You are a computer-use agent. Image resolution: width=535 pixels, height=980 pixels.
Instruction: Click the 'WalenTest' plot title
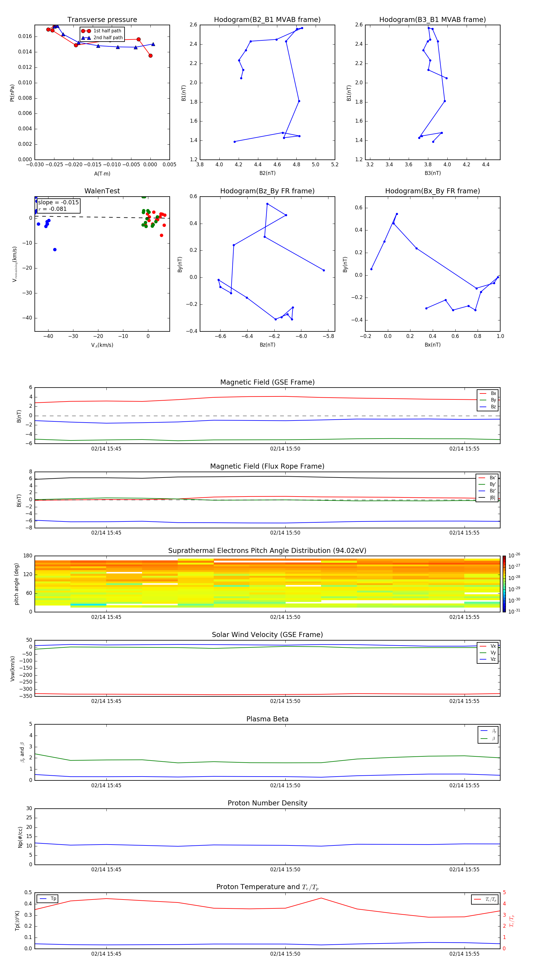102,191
